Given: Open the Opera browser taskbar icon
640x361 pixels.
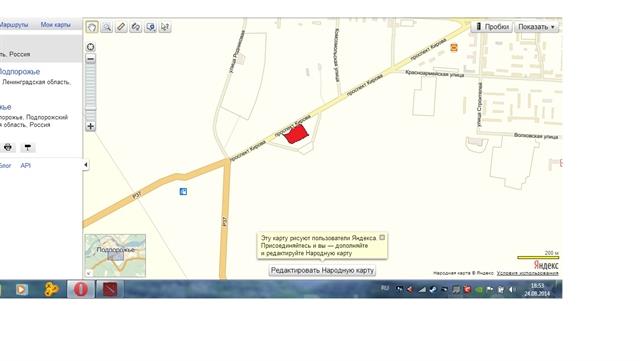Looking at the screenshot, I should [x=80, y=289].
